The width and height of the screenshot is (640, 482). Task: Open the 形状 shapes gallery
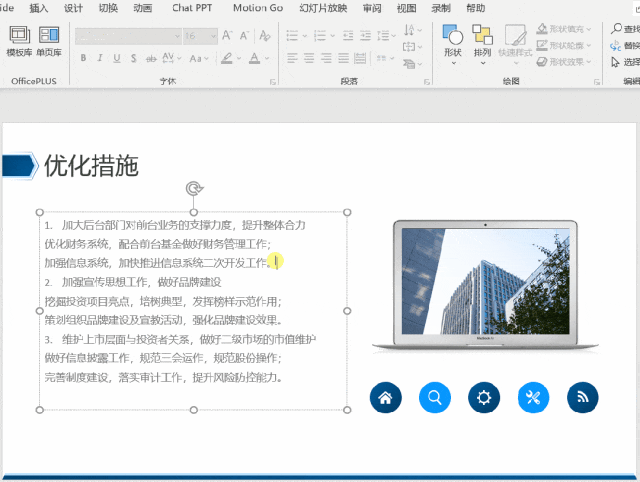click(453, 45)
